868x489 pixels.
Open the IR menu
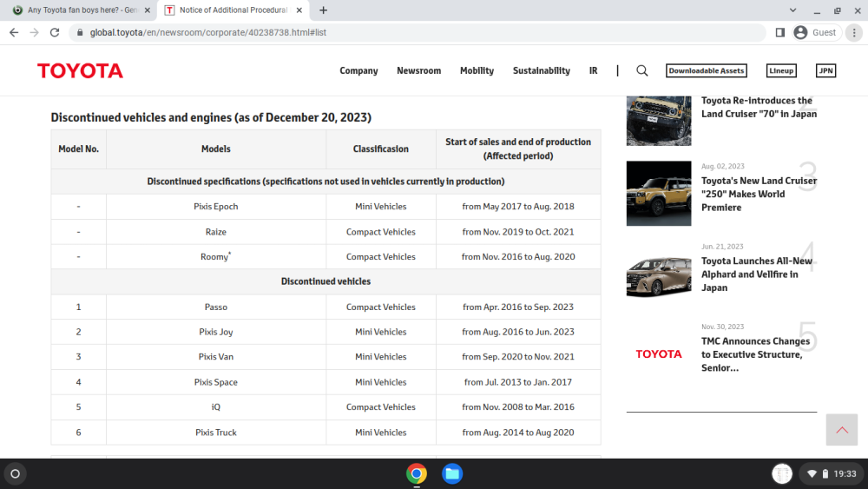593,70
